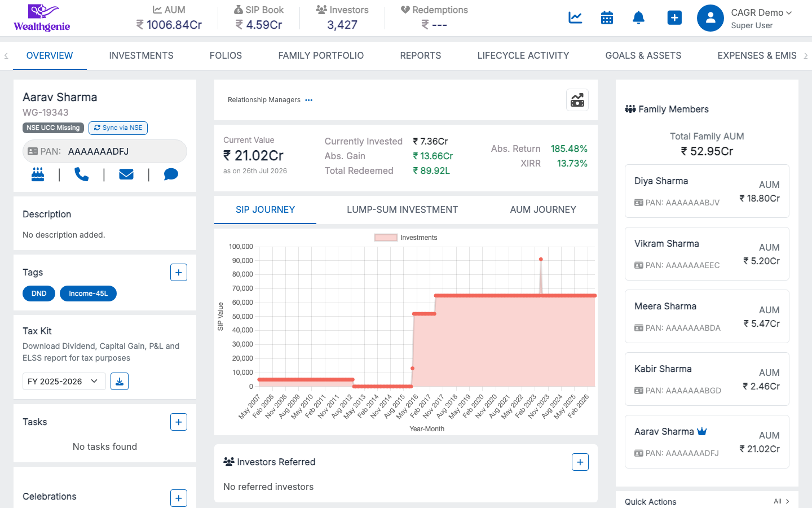Screen dimensions: 812x508
Task: Click the Income-45L tag
Action: (x=88, y=294)
